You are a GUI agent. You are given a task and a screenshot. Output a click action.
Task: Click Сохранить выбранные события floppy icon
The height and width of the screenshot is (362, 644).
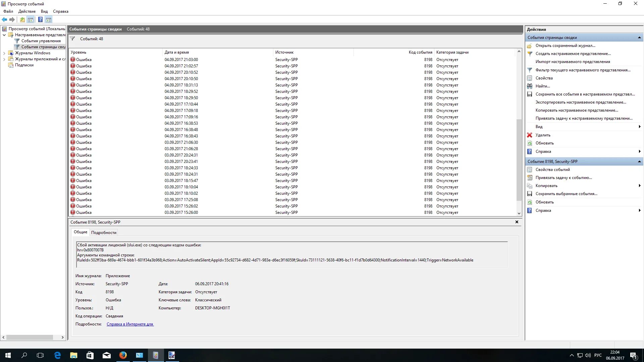click(530, 194)
